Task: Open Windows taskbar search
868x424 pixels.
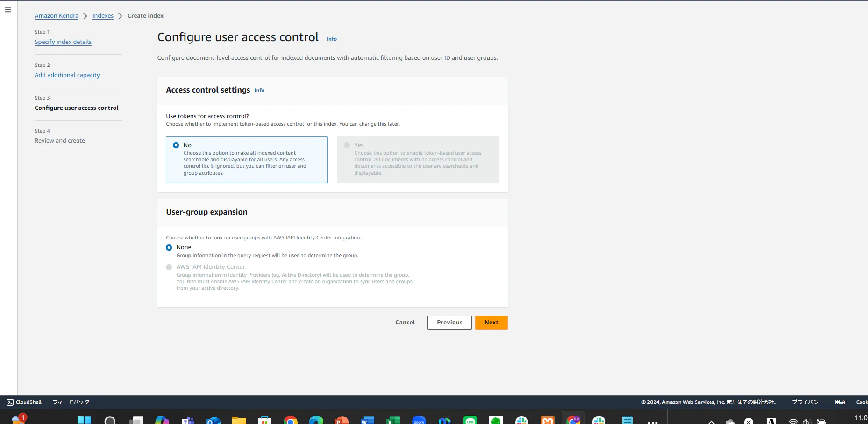Action: point(110,420)
